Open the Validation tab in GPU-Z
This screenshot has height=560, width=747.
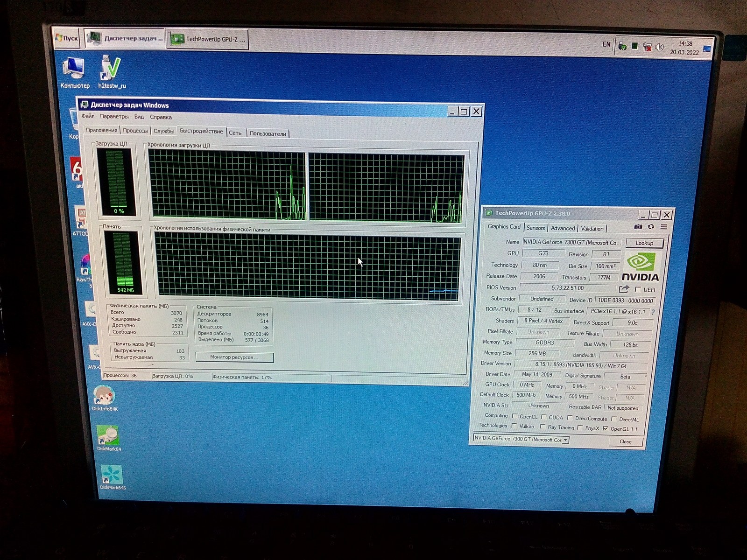(592, 229)
